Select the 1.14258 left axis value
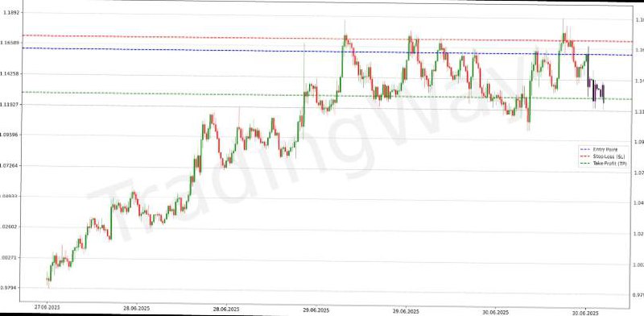 click(x=10, y=73)
